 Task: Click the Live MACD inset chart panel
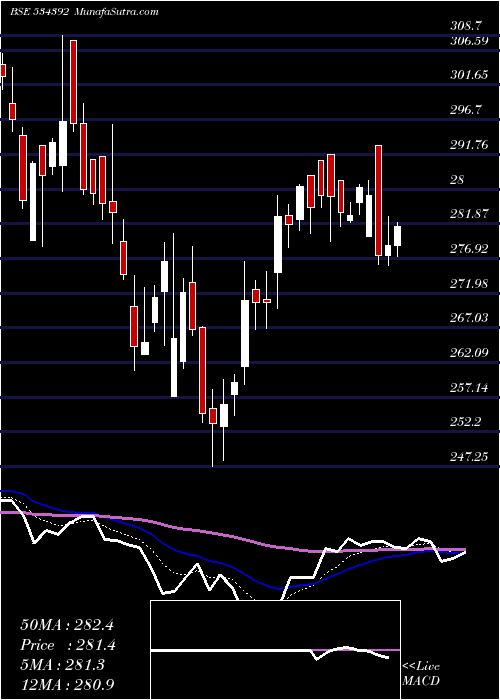(275, 650)
